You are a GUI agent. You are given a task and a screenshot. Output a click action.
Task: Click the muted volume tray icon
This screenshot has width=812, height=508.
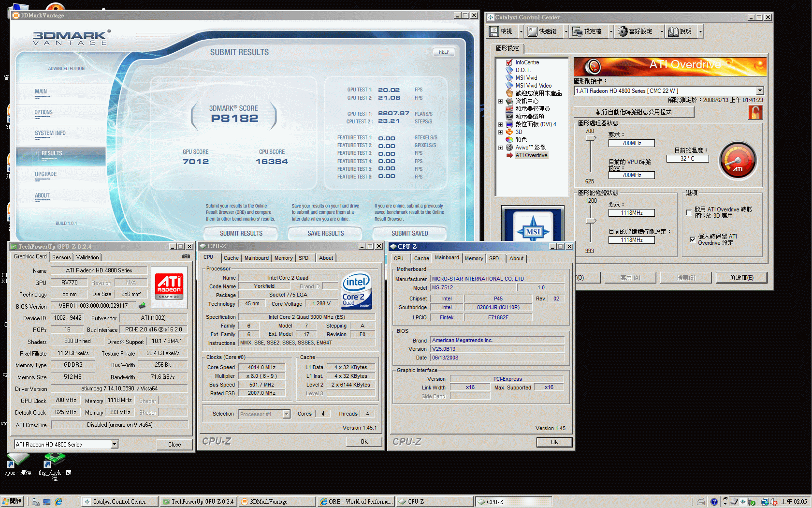click(774, 502)
